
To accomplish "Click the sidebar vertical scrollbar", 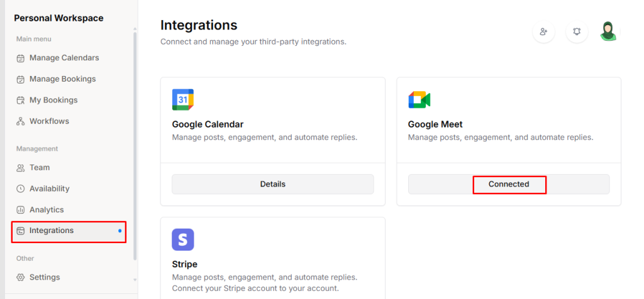I will pyautogui.click(x=135, y=144).
